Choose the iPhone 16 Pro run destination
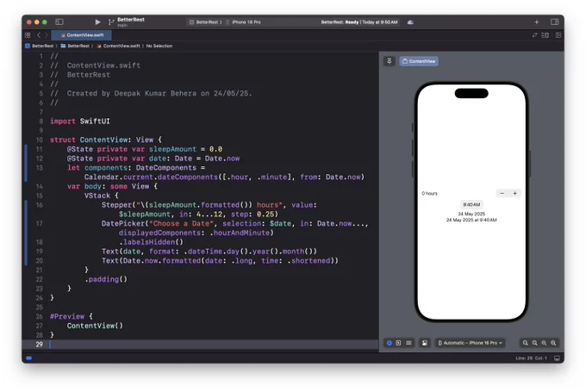 (246, 22)
